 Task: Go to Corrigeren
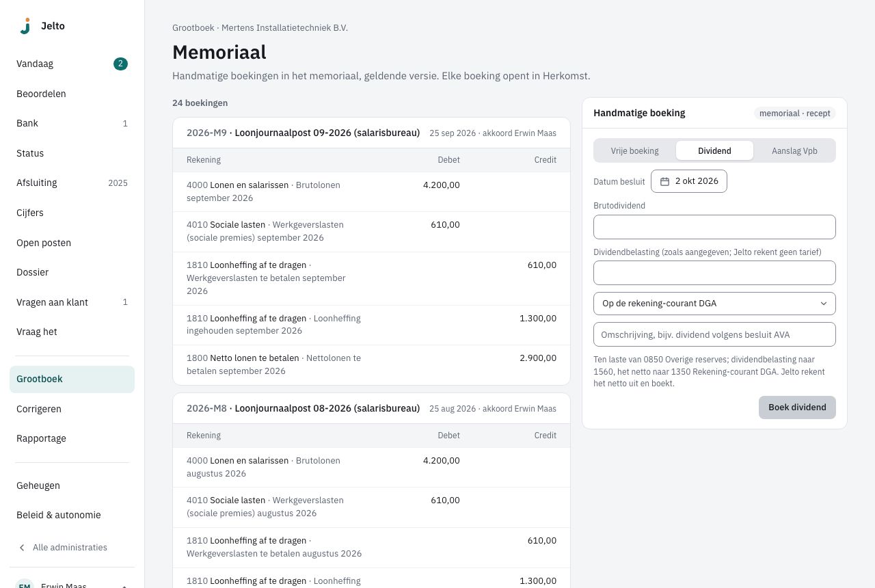[72, 409]
